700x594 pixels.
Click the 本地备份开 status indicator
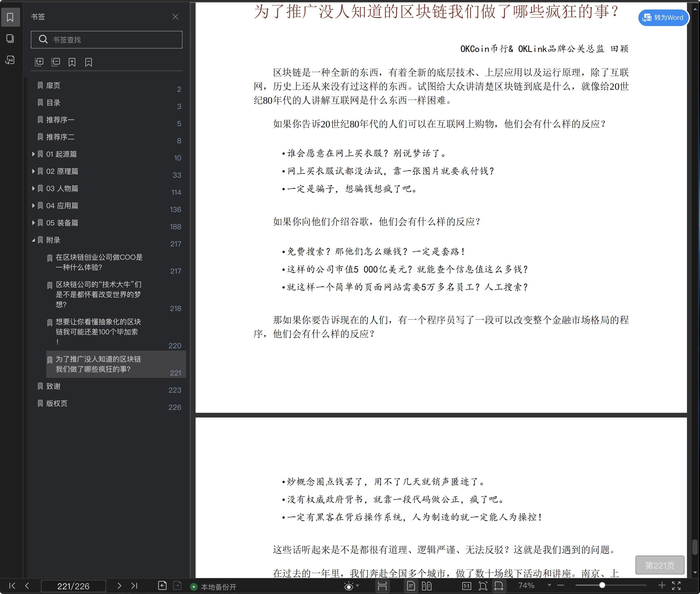pyautogui.click(x=213, y=587)
